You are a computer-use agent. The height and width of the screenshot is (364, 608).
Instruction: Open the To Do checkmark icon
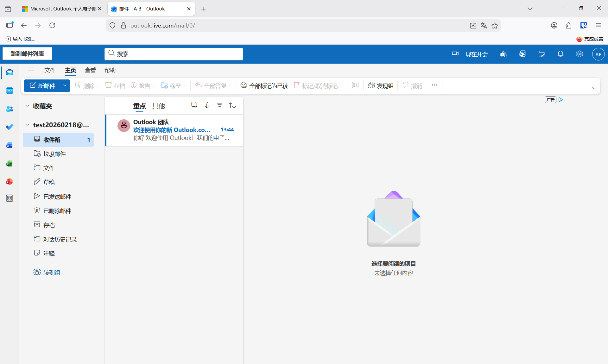9,127
